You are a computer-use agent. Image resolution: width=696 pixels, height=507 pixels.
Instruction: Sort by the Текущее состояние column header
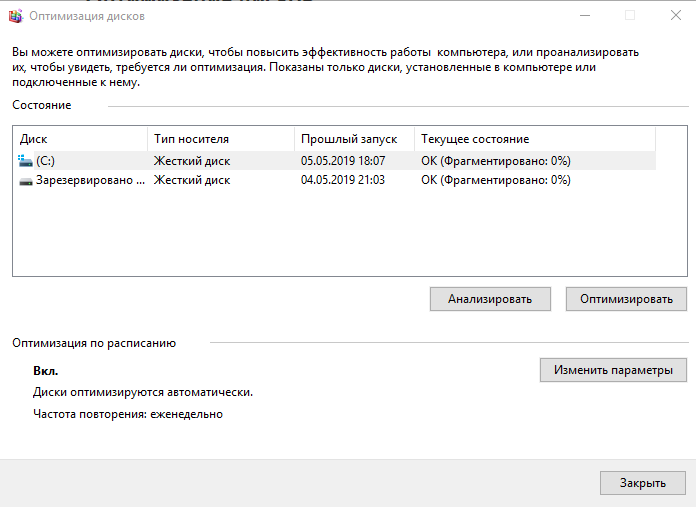click(535, 139)
